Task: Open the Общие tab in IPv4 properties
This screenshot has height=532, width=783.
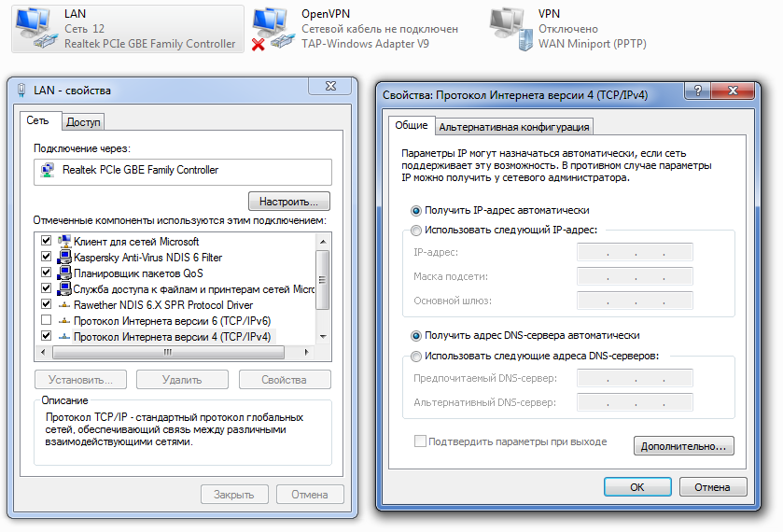Action: click(411, 125)
